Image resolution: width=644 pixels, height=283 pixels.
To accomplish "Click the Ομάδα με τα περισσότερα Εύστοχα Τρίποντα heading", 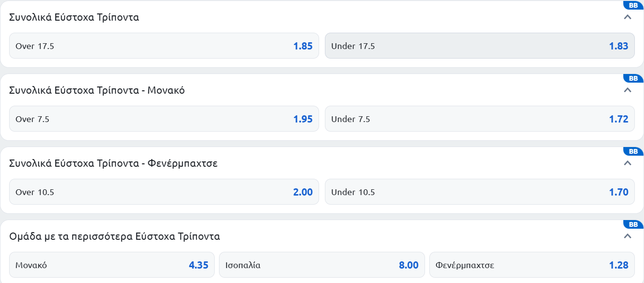I will [115, 236].
